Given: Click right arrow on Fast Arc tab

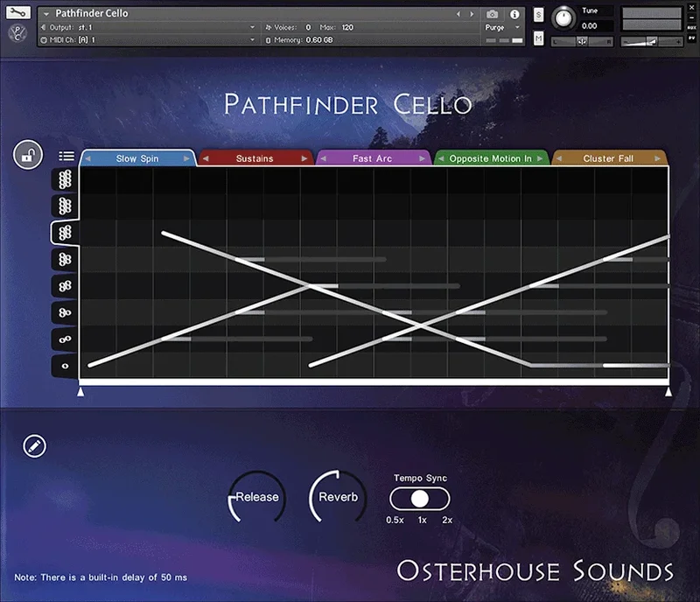Looking at the screenshot, I should pos(423,158).
